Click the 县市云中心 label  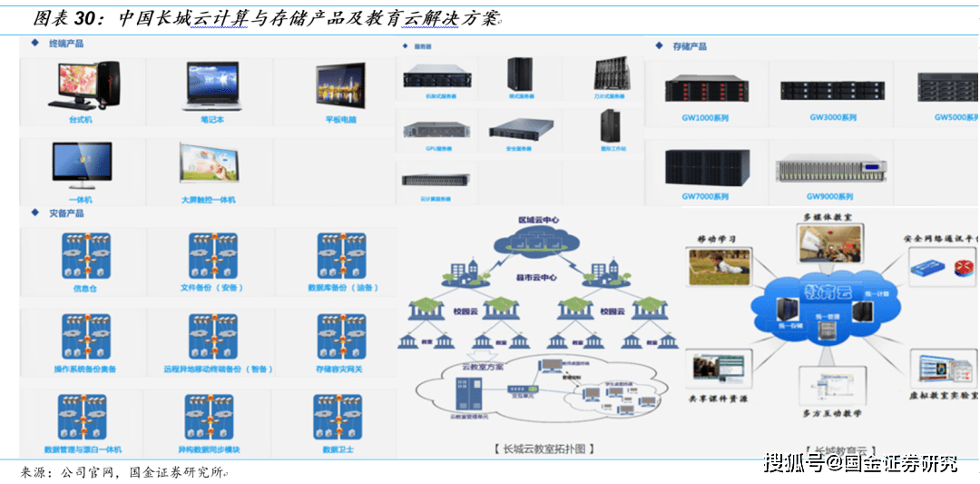[538, 278]
